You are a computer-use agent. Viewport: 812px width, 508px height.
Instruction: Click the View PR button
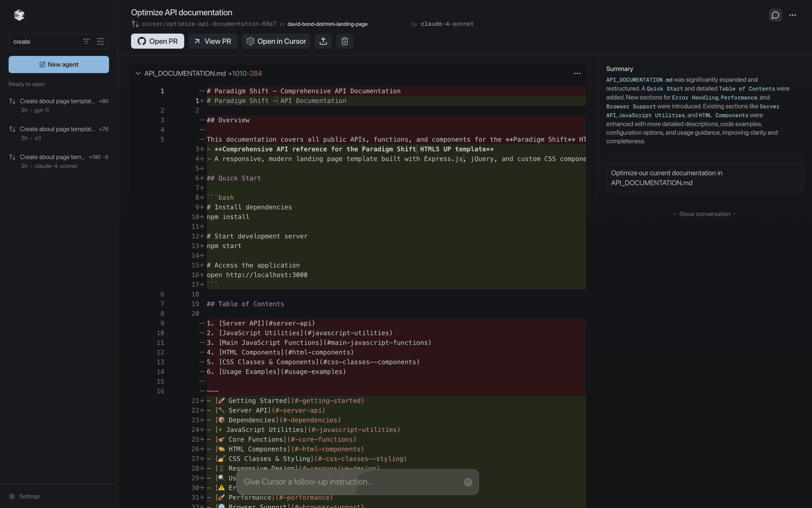(213, 41)
